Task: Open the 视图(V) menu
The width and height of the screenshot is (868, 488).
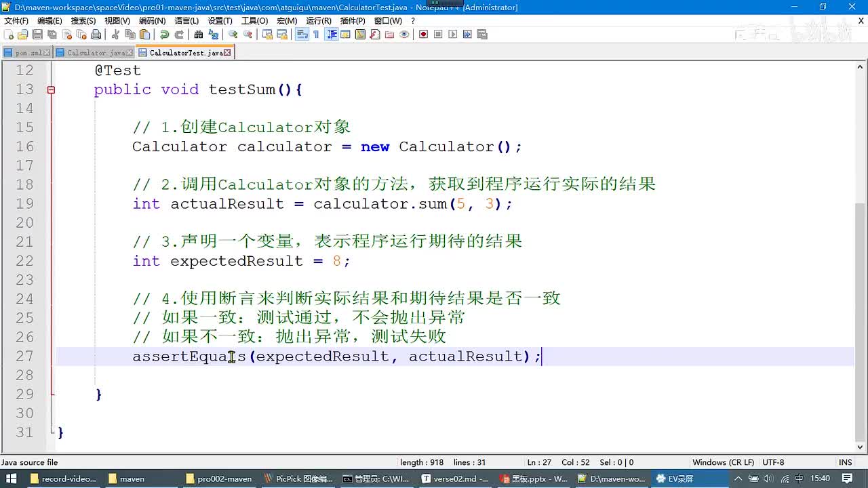Action: coord(117,21)
